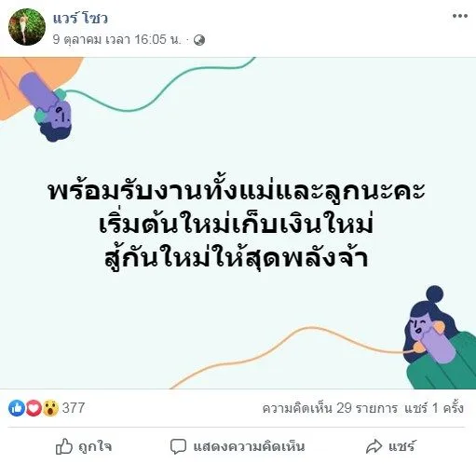Open the 377 reactions count list
476x464 pixels.
74,408
